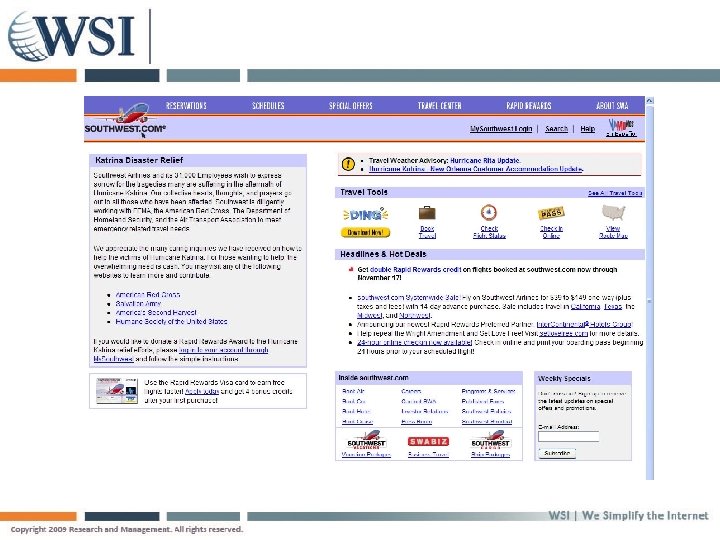Screen dimensions: 720x540
Task: Click the Rapid Rewards Visa card image
Action: pyautogui.click(x=117, y=390)
